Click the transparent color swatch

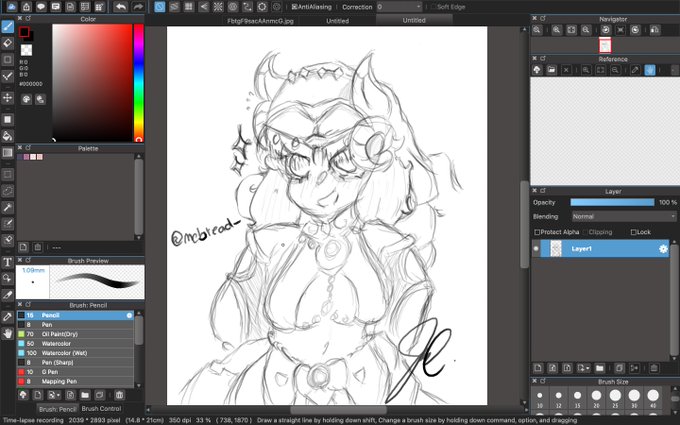(x=26, y=50)
